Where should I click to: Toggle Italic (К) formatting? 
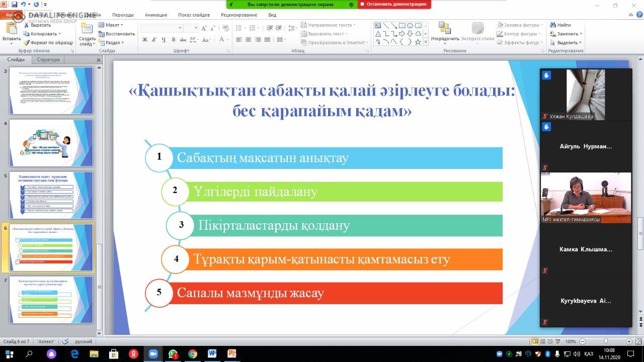coord(154,40)
